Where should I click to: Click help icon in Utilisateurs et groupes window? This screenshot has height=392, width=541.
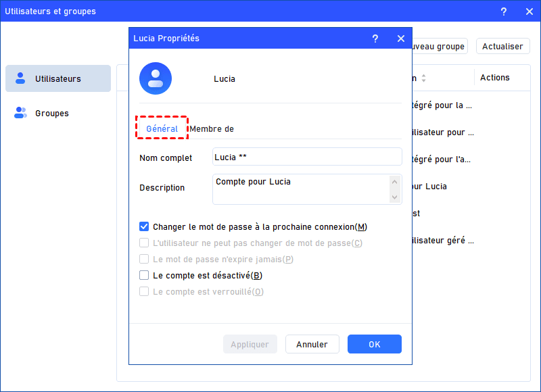pyautogui.click(x=504, y=11)
